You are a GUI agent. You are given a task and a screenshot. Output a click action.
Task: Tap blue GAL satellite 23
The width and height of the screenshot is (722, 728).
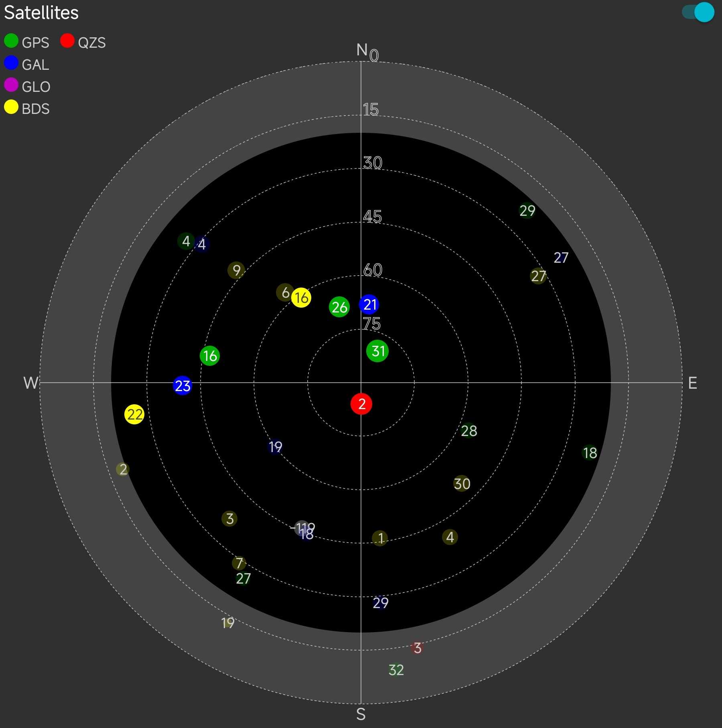(183, 386)
